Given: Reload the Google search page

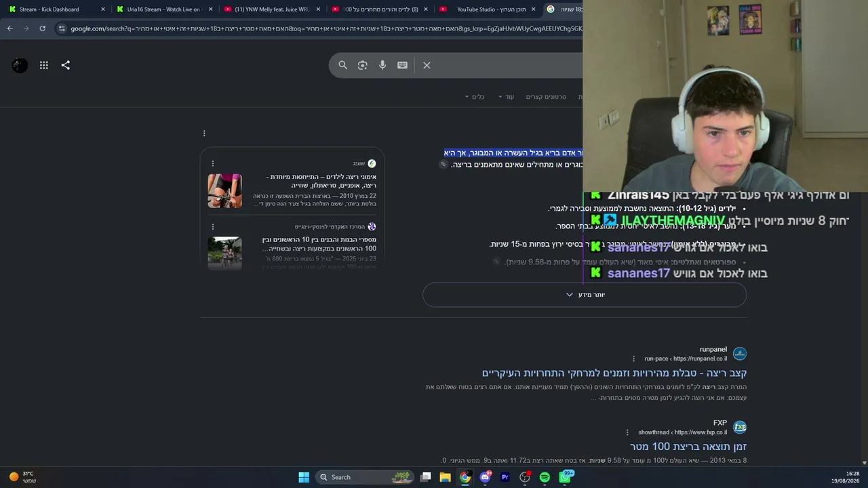Looking at the screenshot, I should click(42, 28).
